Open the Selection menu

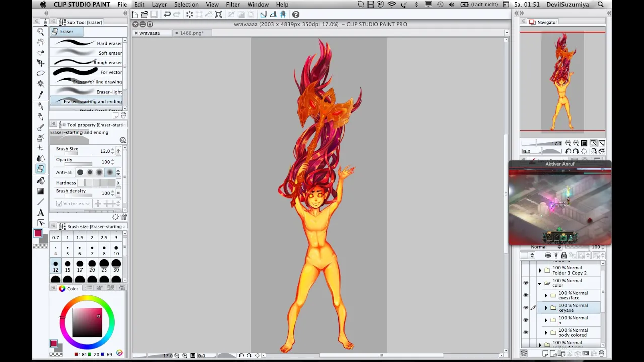[x=186, y=4]
